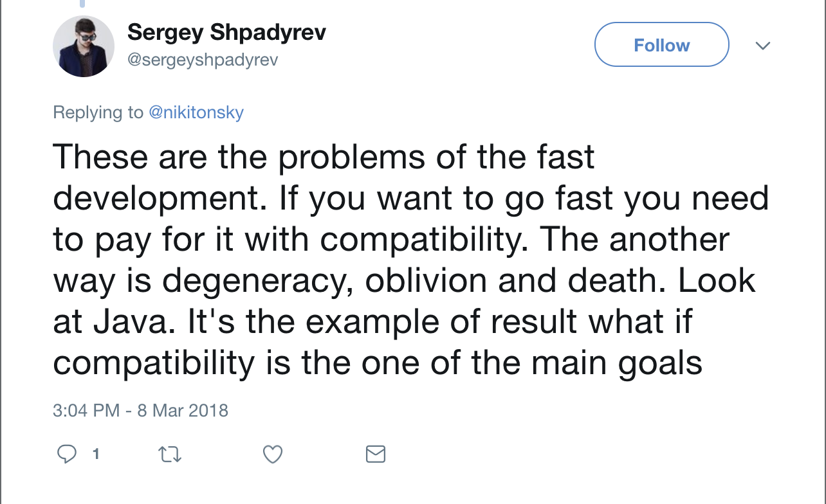The height and width of the screenshot is (504, 826).
Task: Click the Sergey Shpadyrev display name
Action: [226, 32]
